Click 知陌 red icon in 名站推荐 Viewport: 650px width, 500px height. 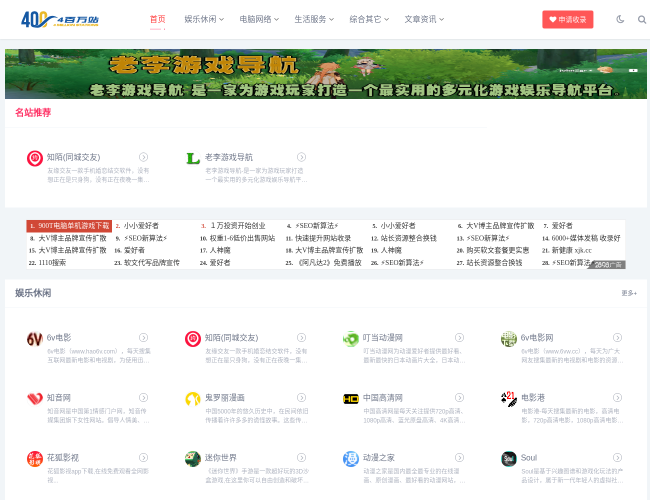tap(35, 158)
